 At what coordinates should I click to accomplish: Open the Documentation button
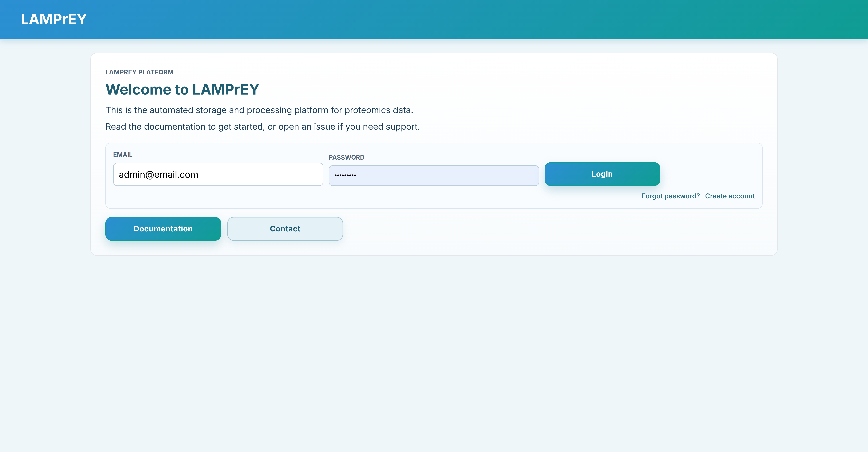coord(163,229)
